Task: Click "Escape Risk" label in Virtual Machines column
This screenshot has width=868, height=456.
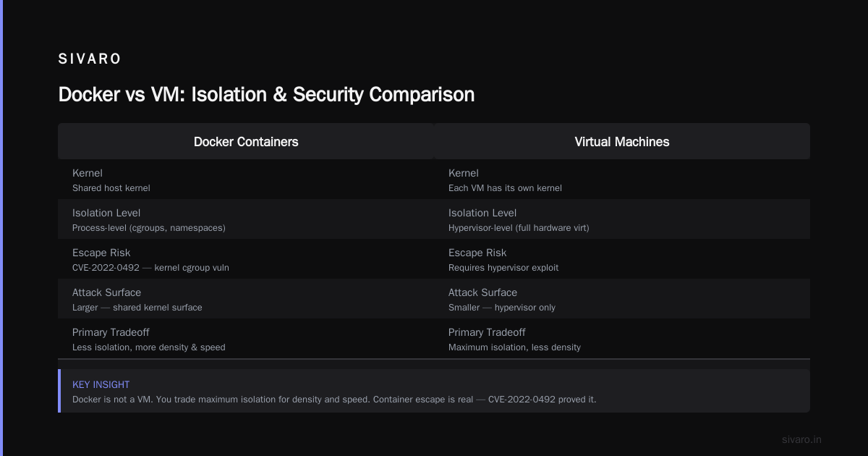Action: [x=477, y=253]
